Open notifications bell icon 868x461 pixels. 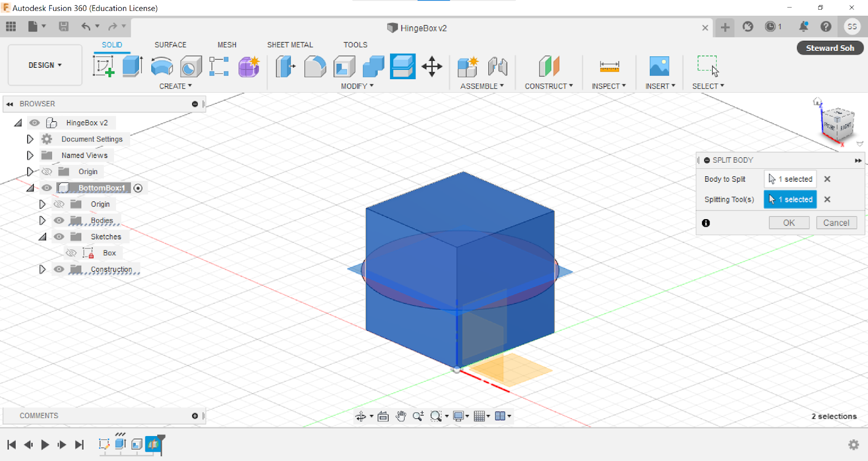pyautogui.click(x=803, y=27)
